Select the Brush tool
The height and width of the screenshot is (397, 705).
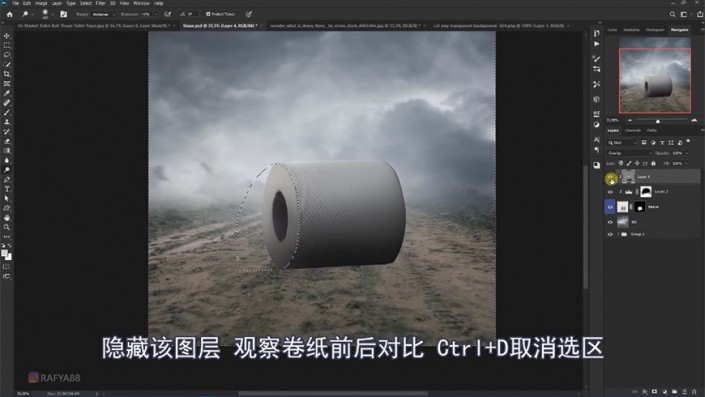7,112
